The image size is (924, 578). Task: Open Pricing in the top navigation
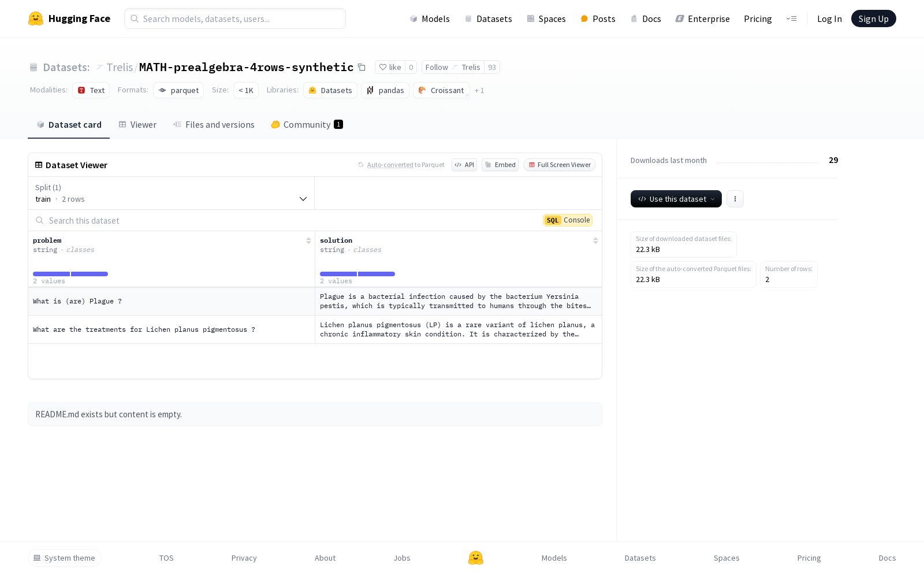point(758,18)
